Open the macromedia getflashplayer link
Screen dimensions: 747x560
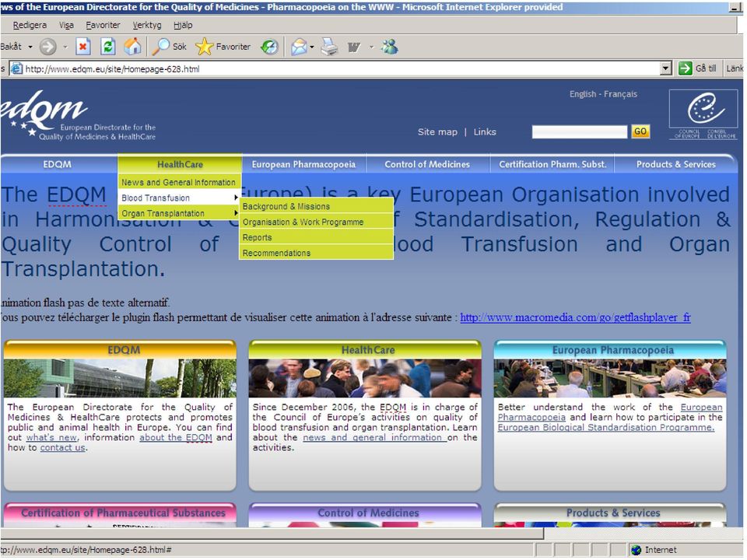tap(575, 317)
